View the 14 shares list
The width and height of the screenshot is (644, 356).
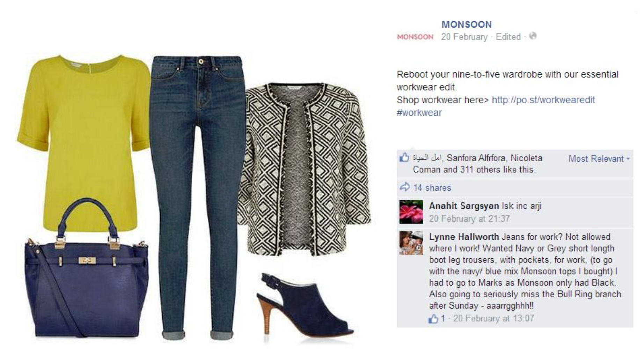click(x=432, y=188)
